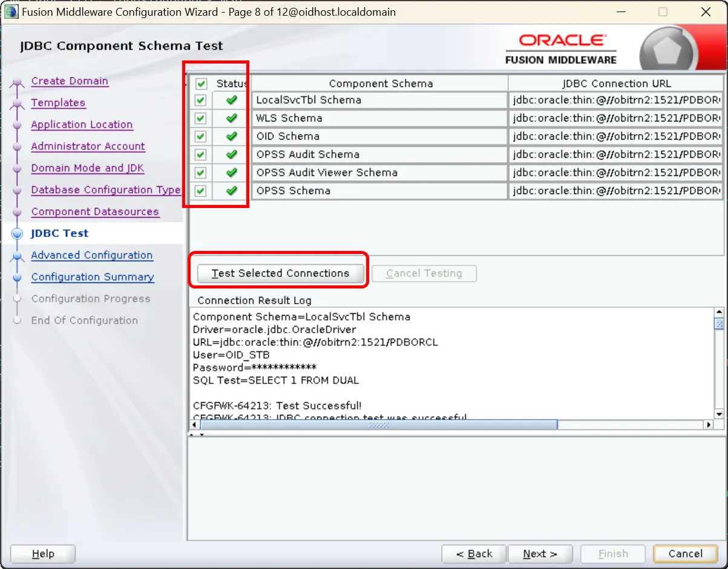
Task: Uncheck the WLS Schema checkbox
Action: pyautogui.click(x=201, y=119)
